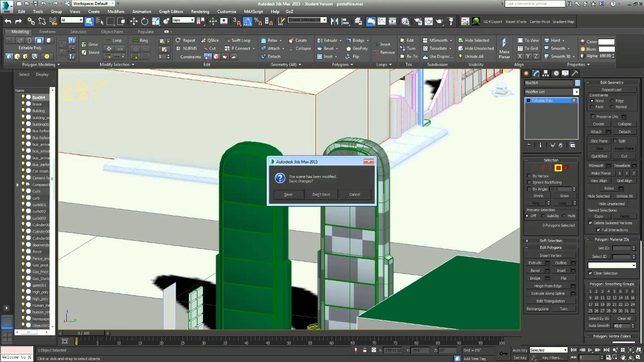The height and width of the screenshot is (362, 644).
Task: Click the Retriangulate button
Action: tap(537, 309)
